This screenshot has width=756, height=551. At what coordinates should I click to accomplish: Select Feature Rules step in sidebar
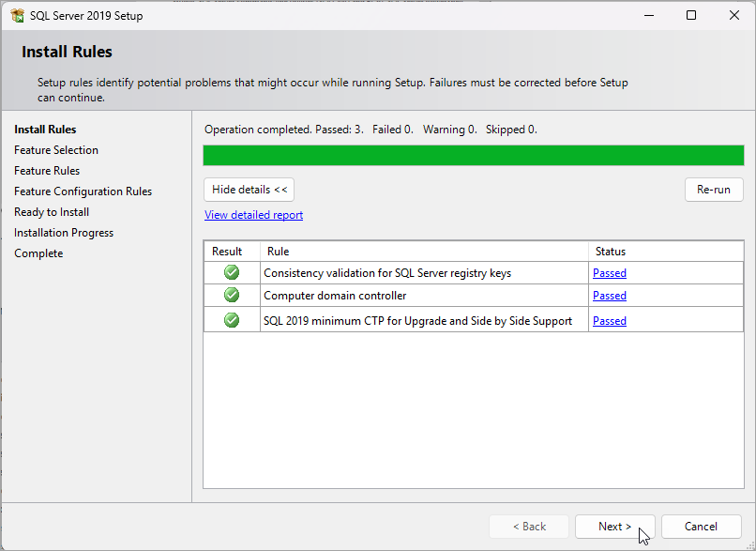pos(47,171)
